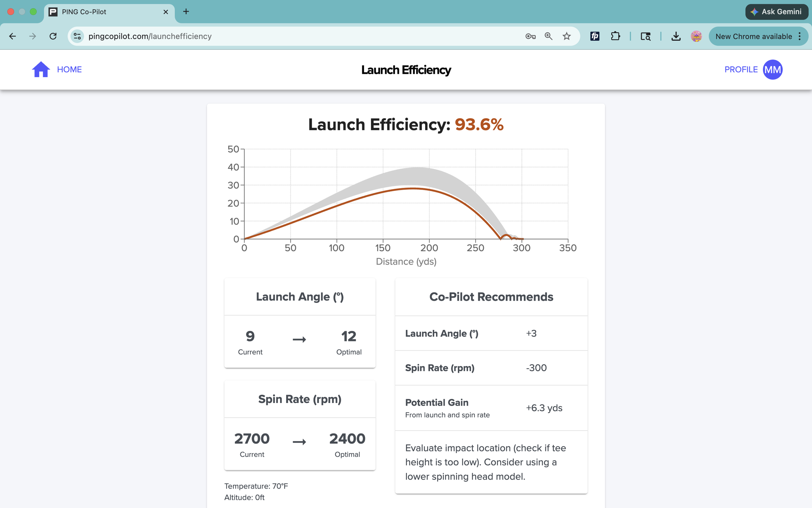Click the Temperature: 70°F text
812x508 pixels.
pyautogui.click(x=256, y=486)
